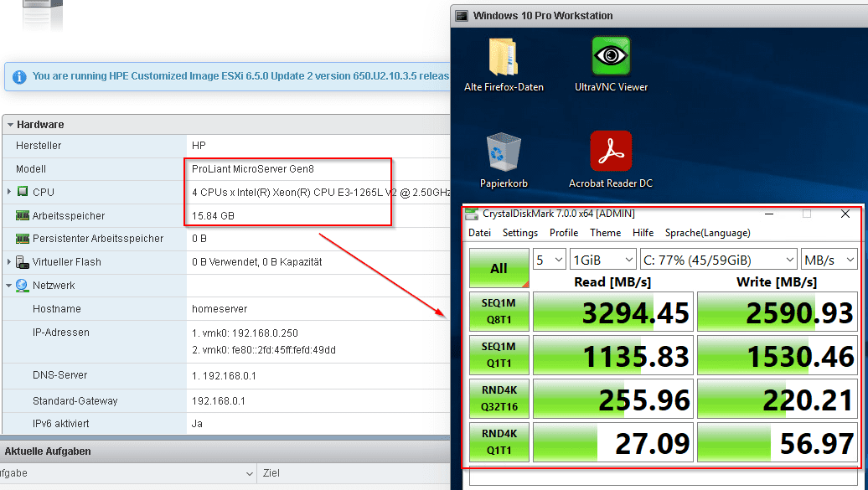The image size is (868, 490).
Task: Start the RND4K Q1T1 test
Action: (499, 441)
